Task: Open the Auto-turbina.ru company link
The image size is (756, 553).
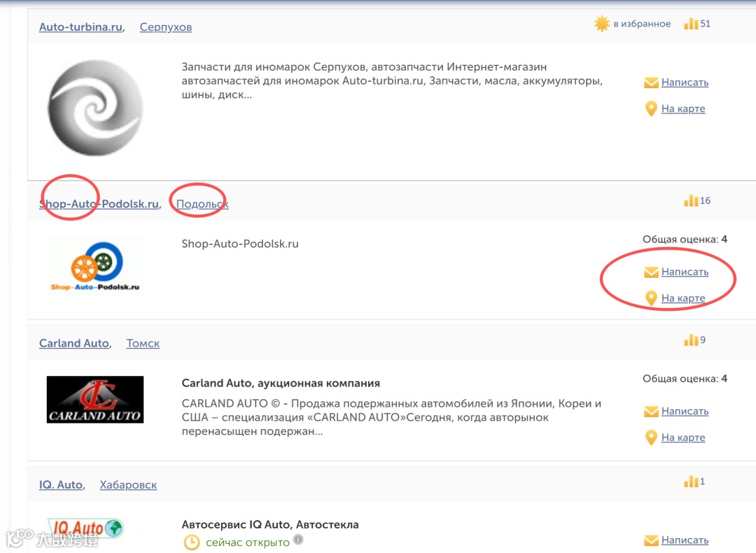Action: pyautogui.click(x=80, y=27)
